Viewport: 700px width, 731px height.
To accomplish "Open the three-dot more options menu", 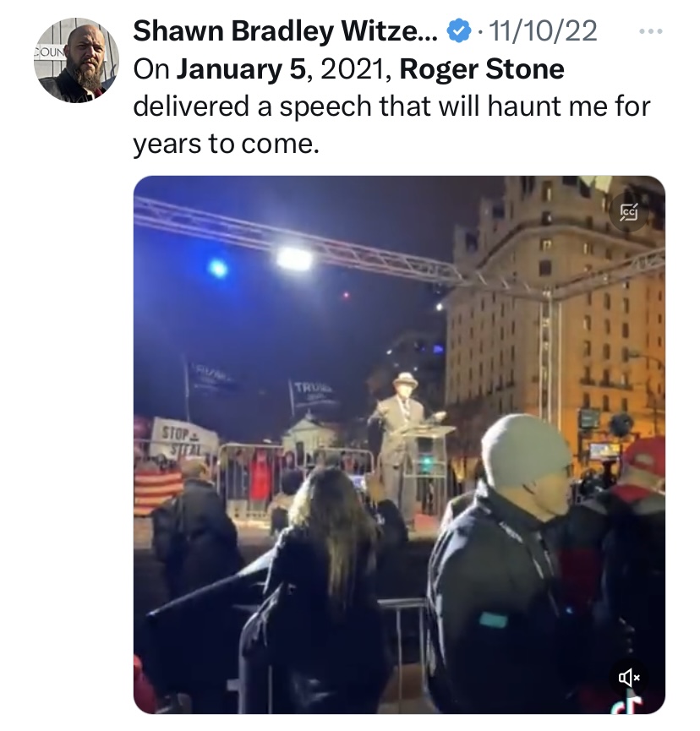I will click(651, 31).
